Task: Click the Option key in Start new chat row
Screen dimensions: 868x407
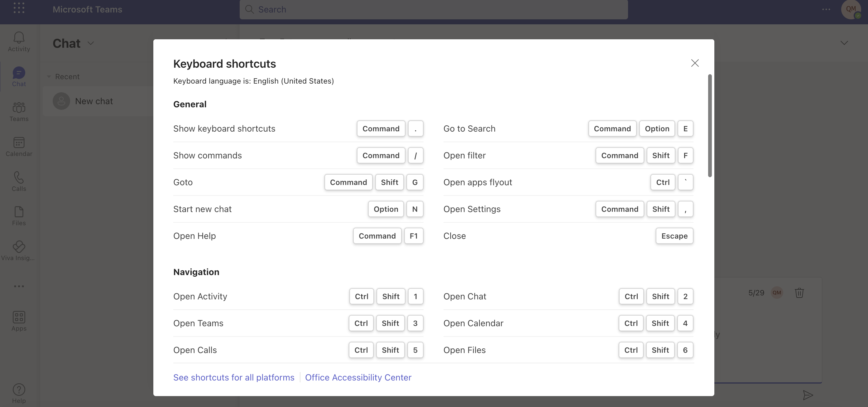Action: [386, 209]
